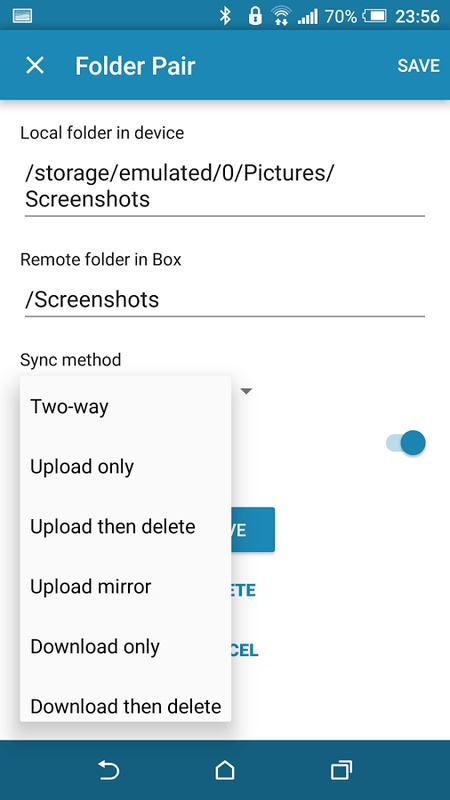Tap the lock icon in status bar
450x800 pixels.
(254, 16)
